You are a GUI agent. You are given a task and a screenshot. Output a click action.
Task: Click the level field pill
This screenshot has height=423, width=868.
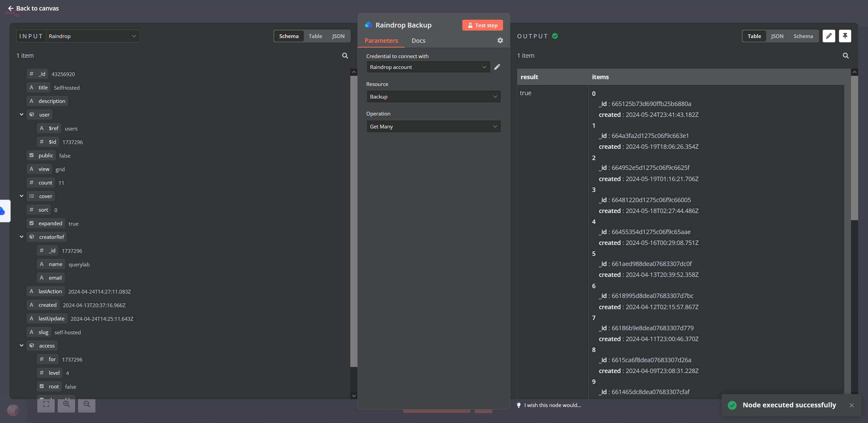pos(50,373)
